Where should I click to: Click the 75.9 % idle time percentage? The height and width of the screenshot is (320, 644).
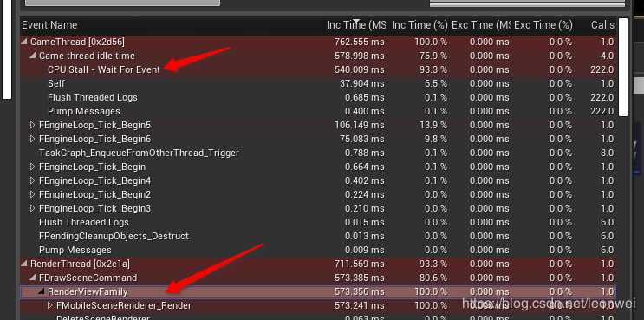coord(433,56)
